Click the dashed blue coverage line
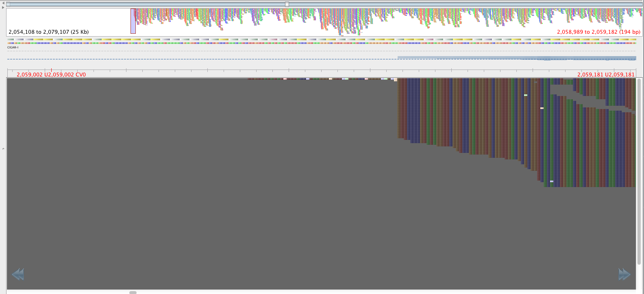The width and height of the screenshot is (644, 294). (203, 59)
